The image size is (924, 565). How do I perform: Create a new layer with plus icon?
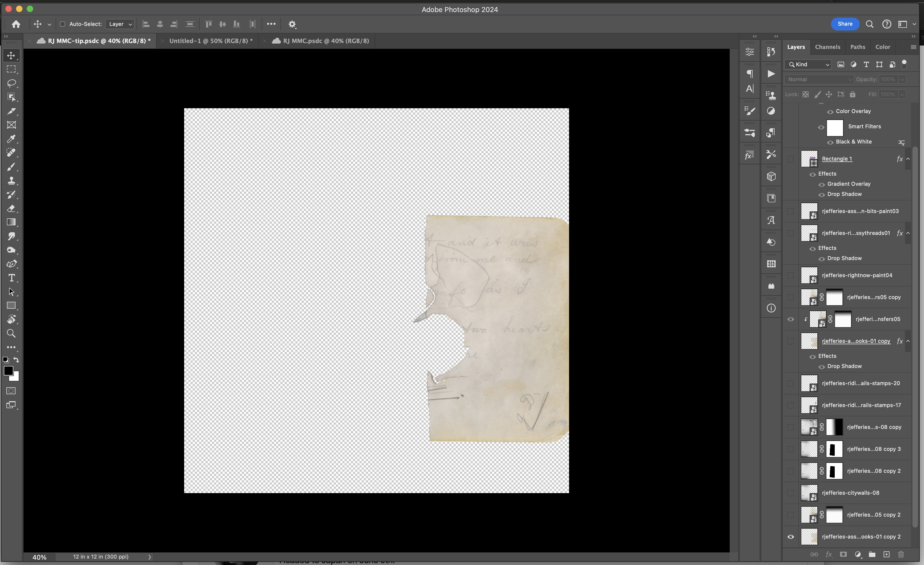[887, 555]
